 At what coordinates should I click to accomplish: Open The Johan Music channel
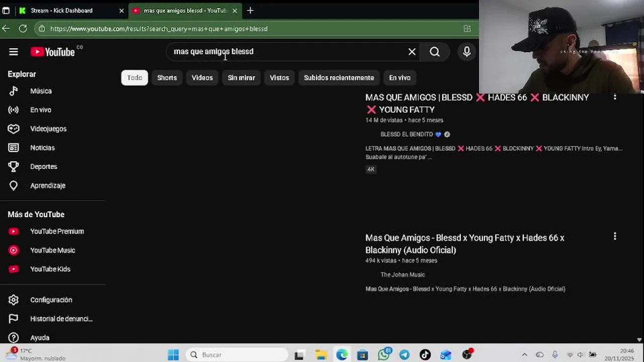coord(403,275)
